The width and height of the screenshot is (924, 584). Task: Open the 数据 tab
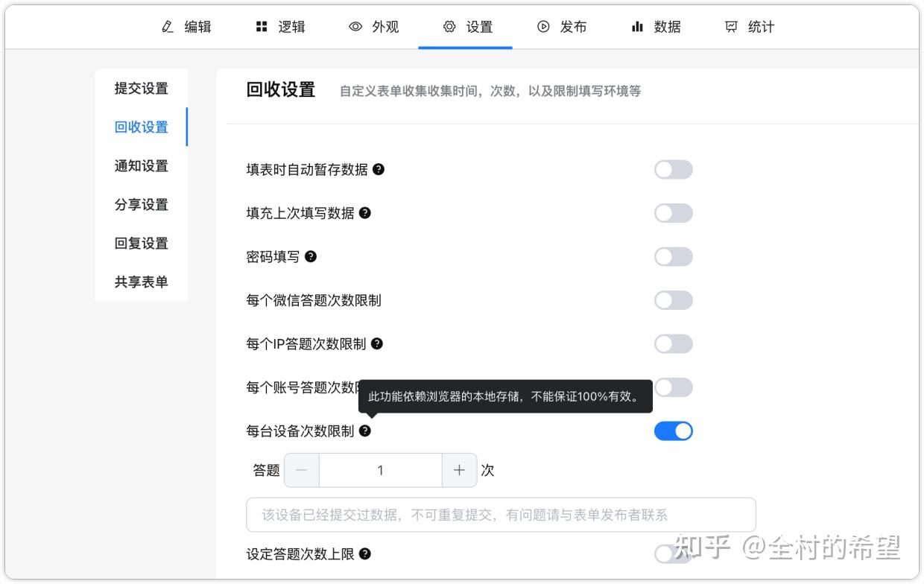(656, 27)
